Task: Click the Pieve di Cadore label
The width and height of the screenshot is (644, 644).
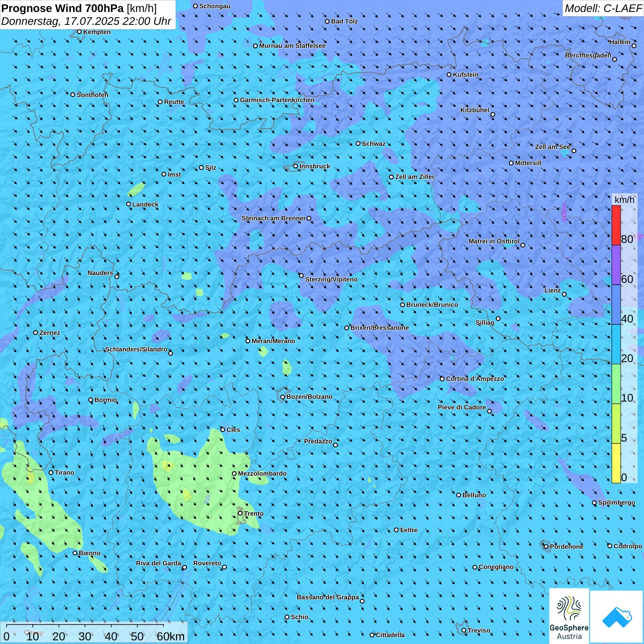Action: tap(462, 407)
